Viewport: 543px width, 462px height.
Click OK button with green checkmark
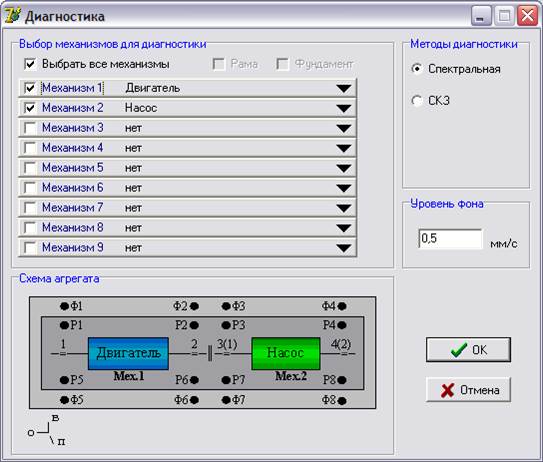[x=468, y=350]
